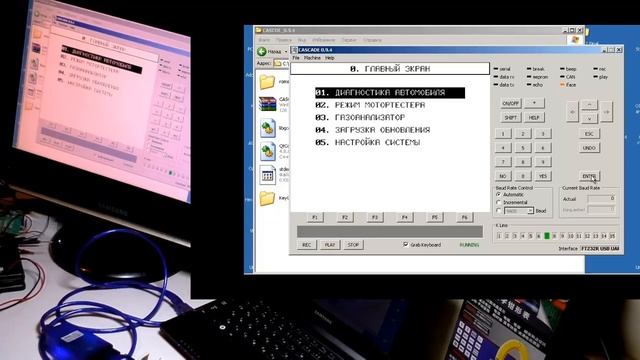Image resolution: width=640 pixels, height=360 pixels.
Task: Click the number 0 keypad button
Action: click(523, 176)
